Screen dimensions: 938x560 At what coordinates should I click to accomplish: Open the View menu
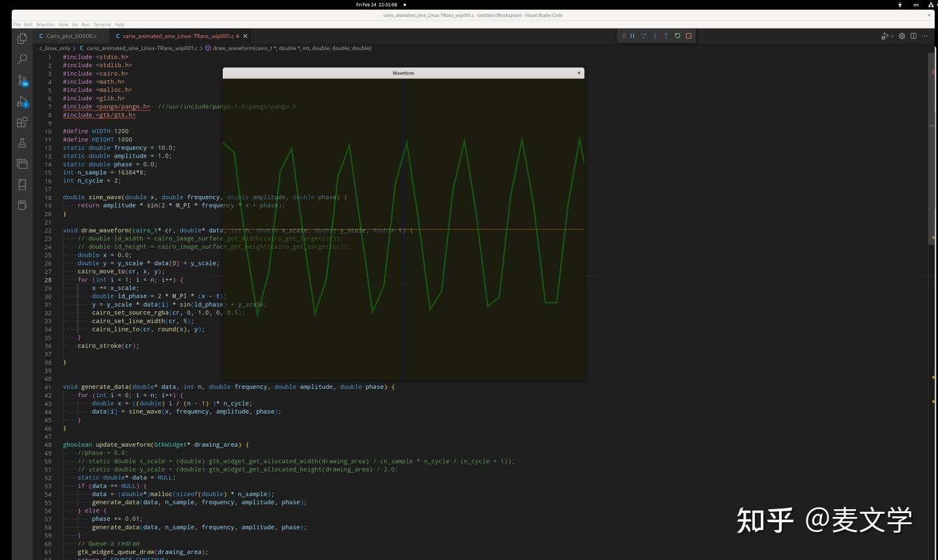(63, 25)
